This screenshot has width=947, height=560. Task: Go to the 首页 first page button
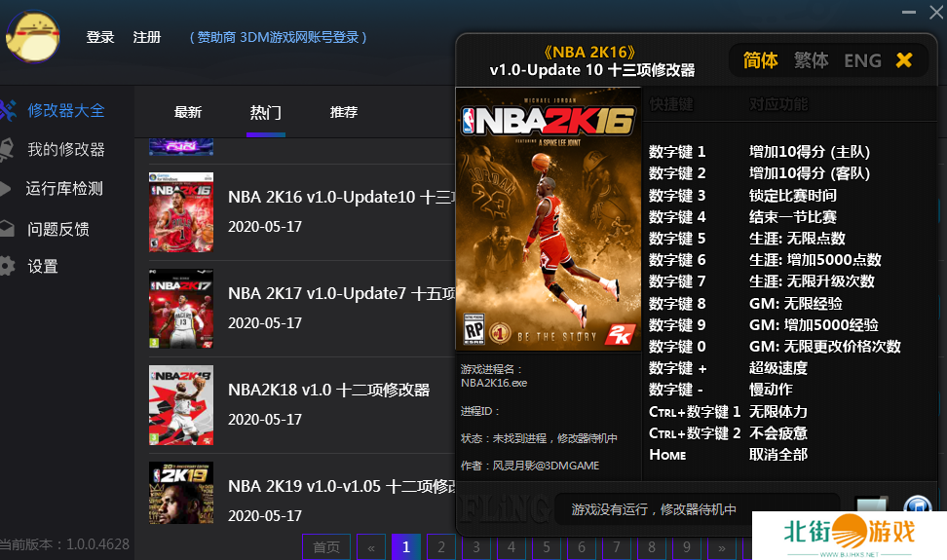pyautogui.click(x=325, y=547)
